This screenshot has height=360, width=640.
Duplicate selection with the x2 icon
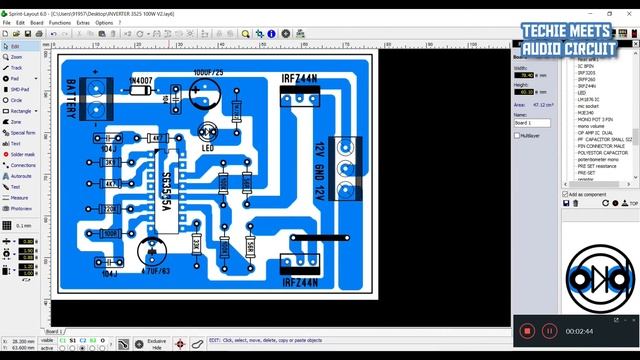[x=128, y=34]
